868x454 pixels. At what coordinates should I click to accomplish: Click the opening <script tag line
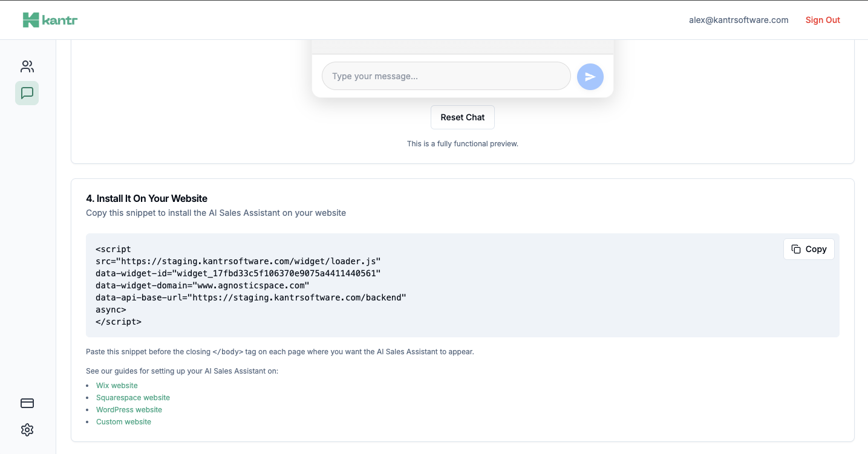113,249
